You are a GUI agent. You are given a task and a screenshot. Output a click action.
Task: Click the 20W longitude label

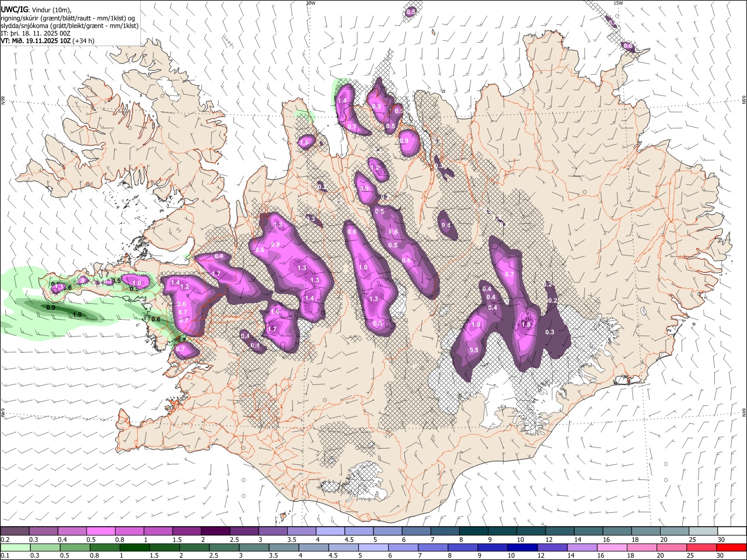click(x=310, y=3)
